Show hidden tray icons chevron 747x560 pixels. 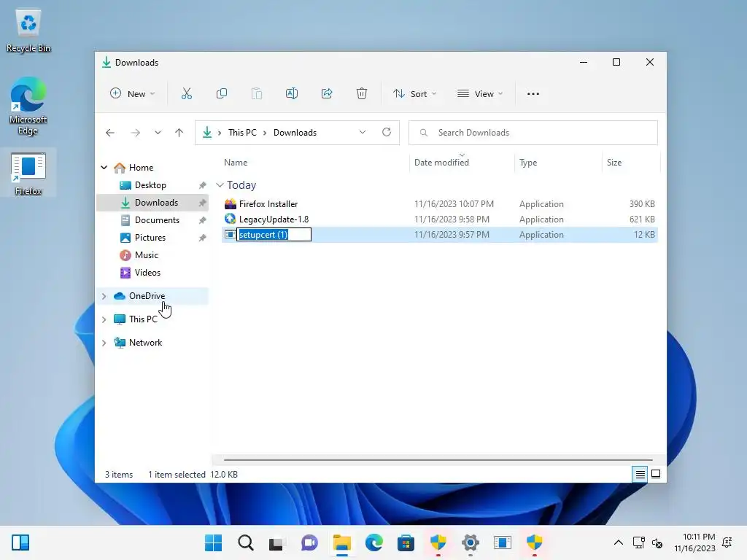[619, 542]
